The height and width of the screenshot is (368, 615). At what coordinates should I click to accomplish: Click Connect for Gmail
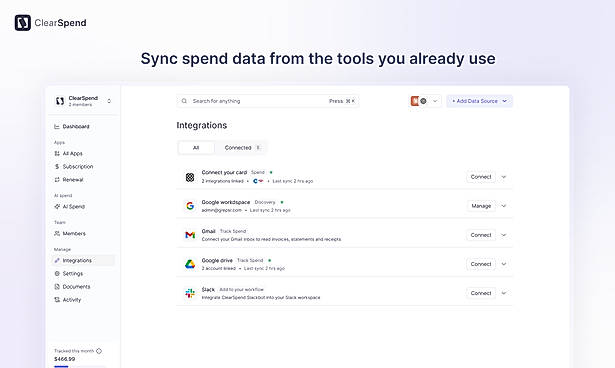coord(481,235)
